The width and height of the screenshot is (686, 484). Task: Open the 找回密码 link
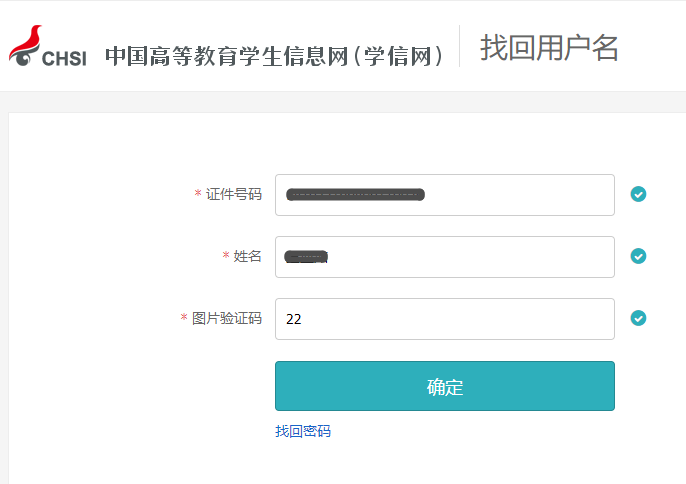pyautogui.click(x=302, y=431)
